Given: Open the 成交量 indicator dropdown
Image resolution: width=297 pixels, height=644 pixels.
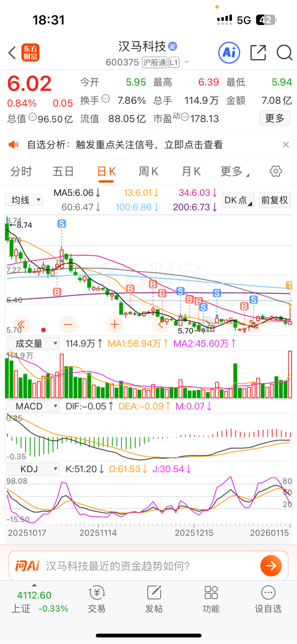Looking at the screenshot, I should click(32, 343).
